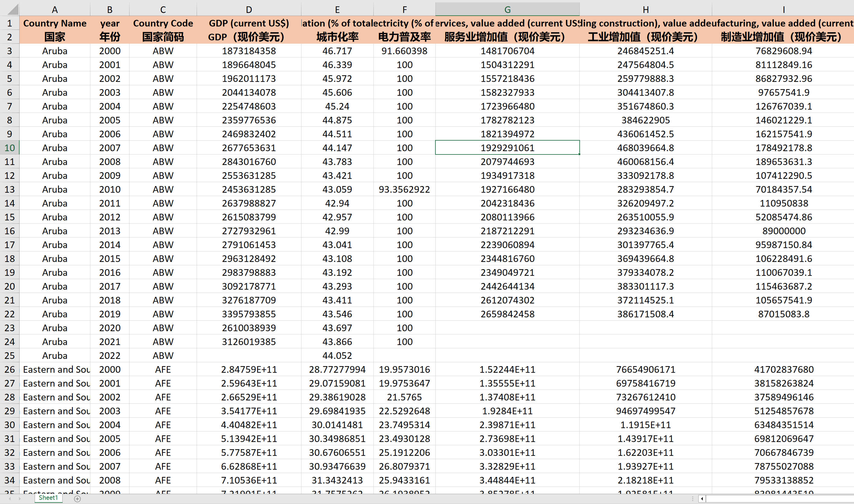
Task: Add a new sheet with plus icon
Action: 77,499
